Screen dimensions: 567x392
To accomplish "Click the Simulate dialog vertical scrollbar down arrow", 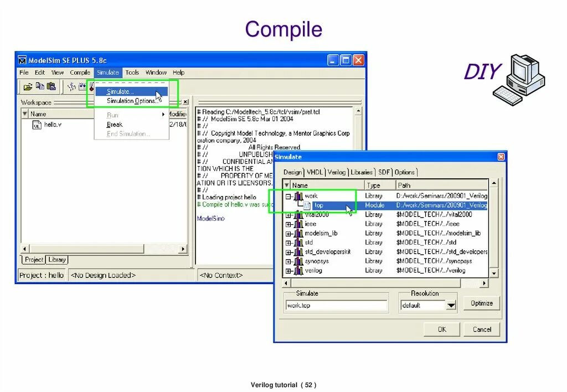I will [494, 274].
